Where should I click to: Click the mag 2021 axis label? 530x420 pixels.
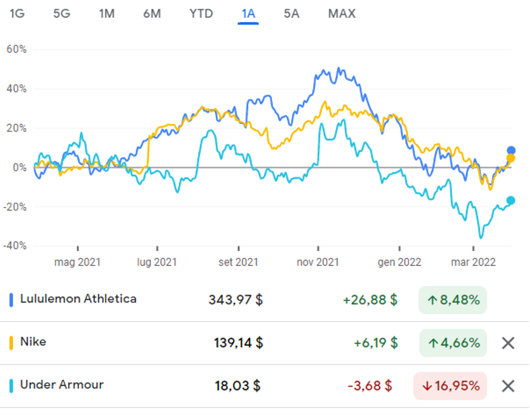point(77,262)
